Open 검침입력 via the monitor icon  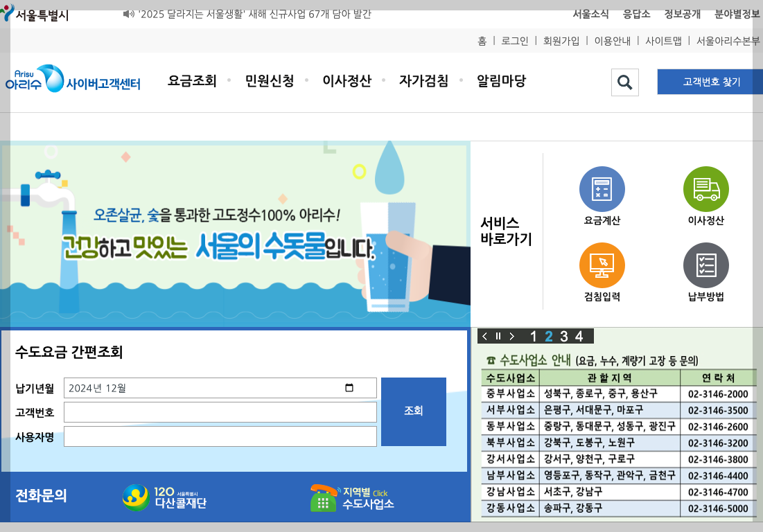pyautogui.click(x=602, y=265)
